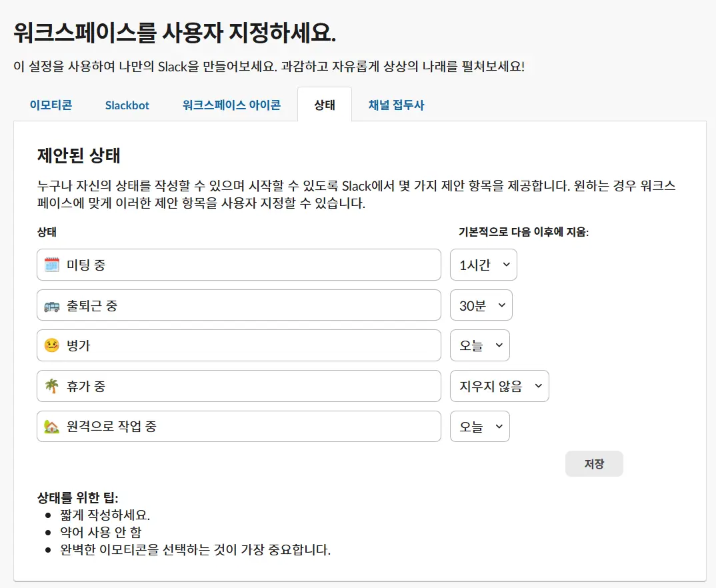
Task: Click the 기본적으로 다음 이후에 지움 label
Action: (524, 232)
